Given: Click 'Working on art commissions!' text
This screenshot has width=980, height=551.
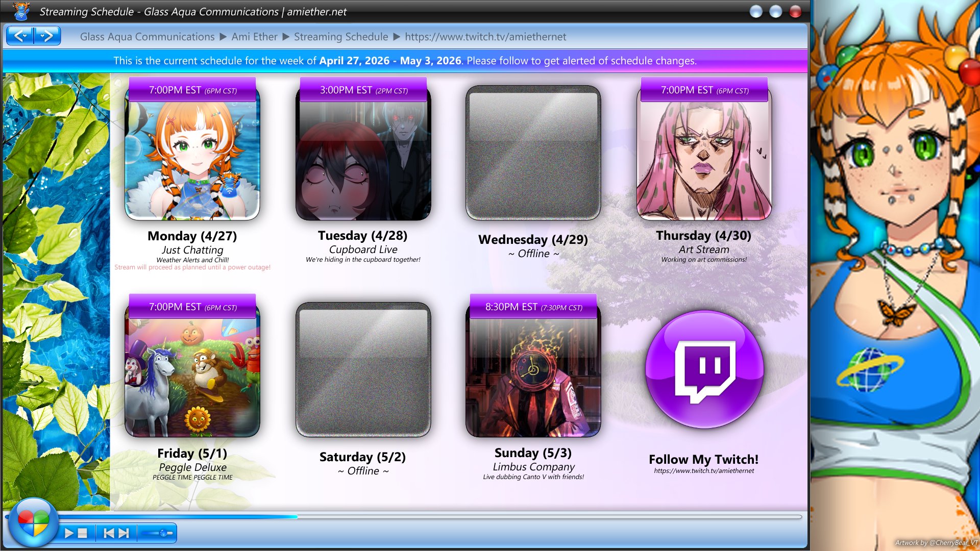Looking at the screenshot, I should tap(704, 260).
